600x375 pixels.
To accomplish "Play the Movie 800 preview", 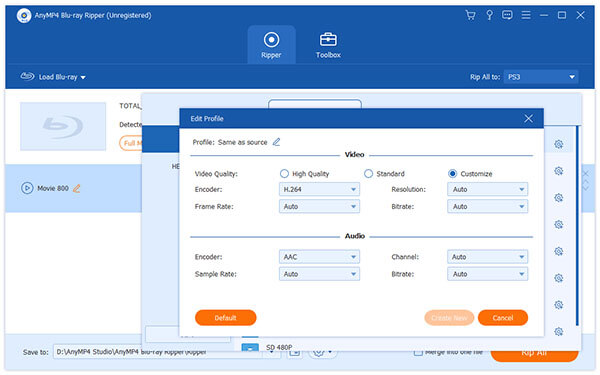I will [x=27, y=188].
